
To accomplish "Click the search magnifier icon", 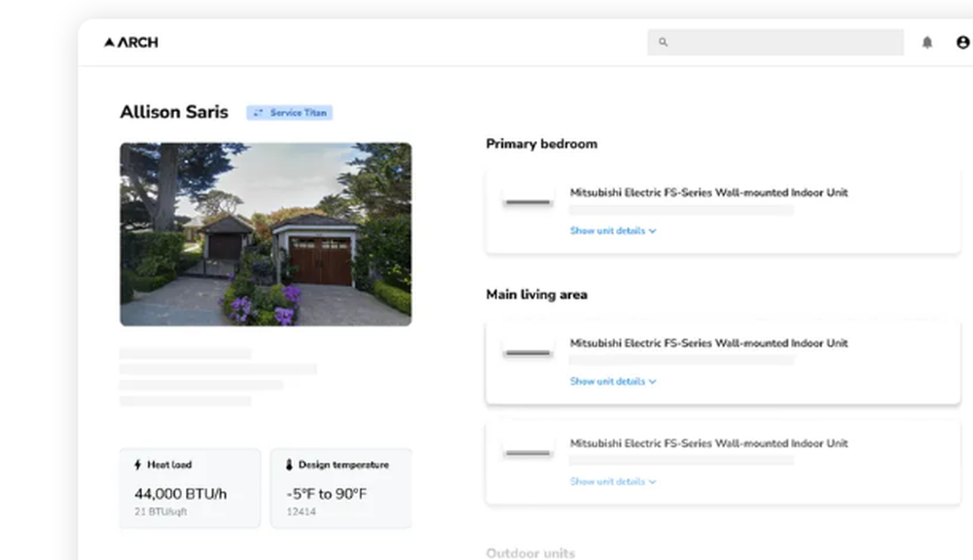I will [x=663, y=42].
